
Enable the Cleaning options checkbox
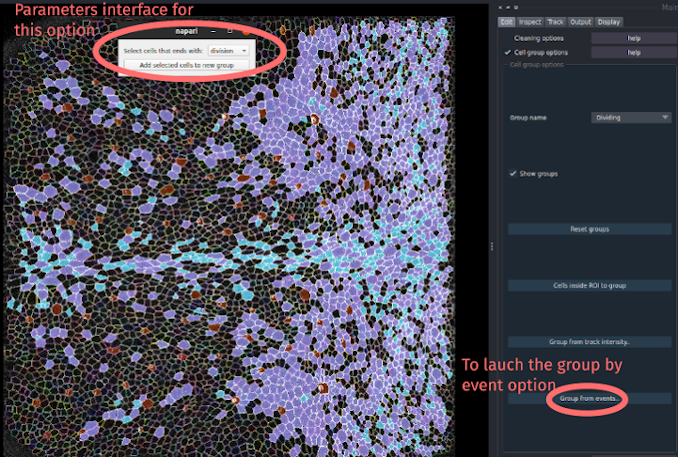[x=508, y=38]
